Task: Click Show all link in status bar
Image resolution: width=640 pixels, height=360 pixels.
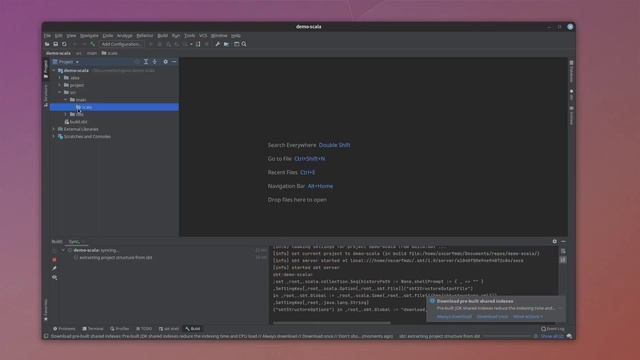Action: click(x=552, y=336)
